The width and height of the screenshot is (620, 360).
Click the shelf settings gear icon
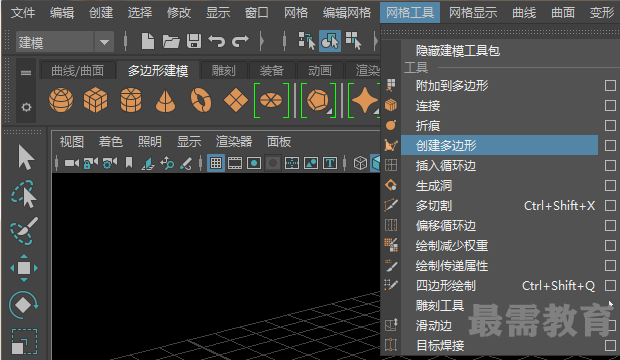(26, 107)
